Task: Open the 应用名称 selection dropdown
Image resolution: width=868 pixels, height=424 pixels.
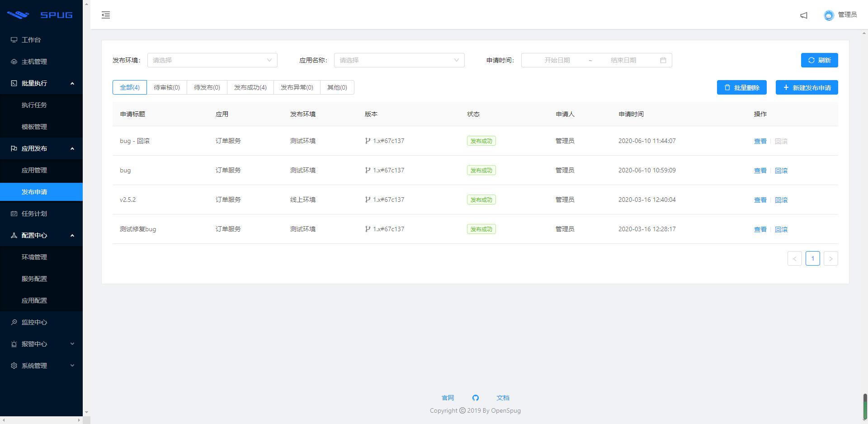Action: [x=399, y=60]
